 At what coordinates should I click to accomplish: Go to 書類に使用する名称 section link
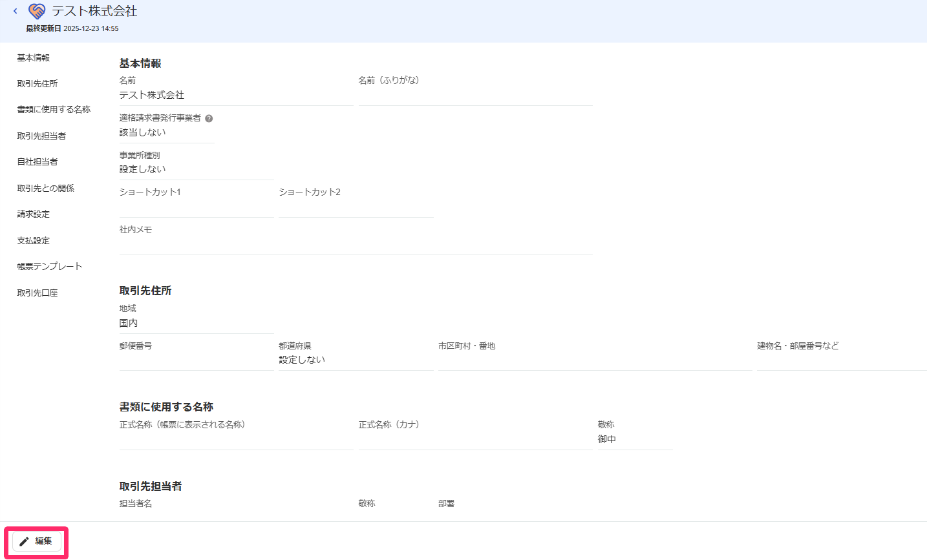[x=54, y=110]
